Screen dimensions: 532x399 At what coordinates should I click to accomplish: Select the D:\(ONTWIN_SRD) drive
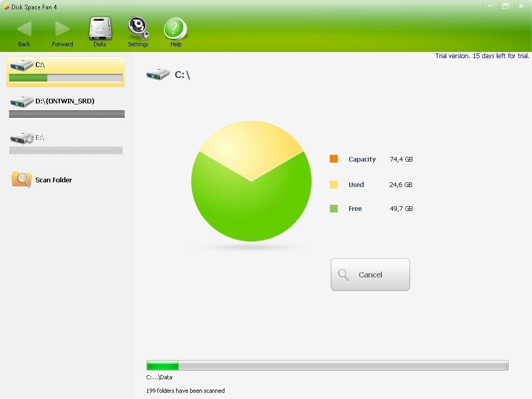click(66, 107)
